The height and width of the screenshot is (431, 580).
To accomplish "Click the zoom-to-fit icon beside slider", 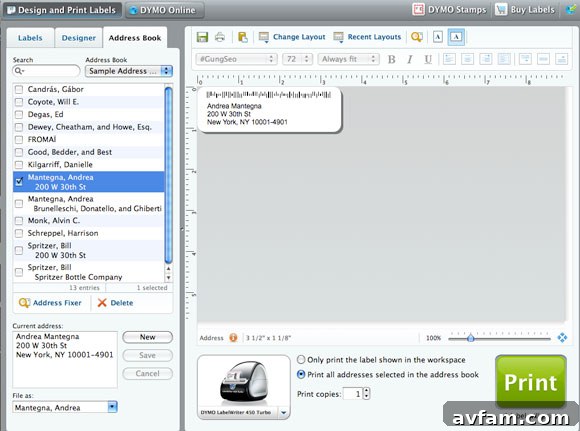I will [x=562, y=338].
